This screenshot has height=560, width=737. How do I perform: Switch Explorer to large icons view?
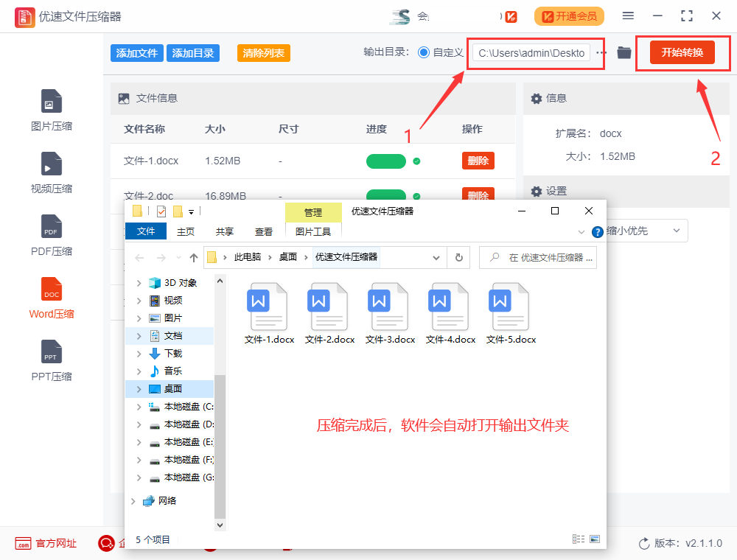(595, 539)
